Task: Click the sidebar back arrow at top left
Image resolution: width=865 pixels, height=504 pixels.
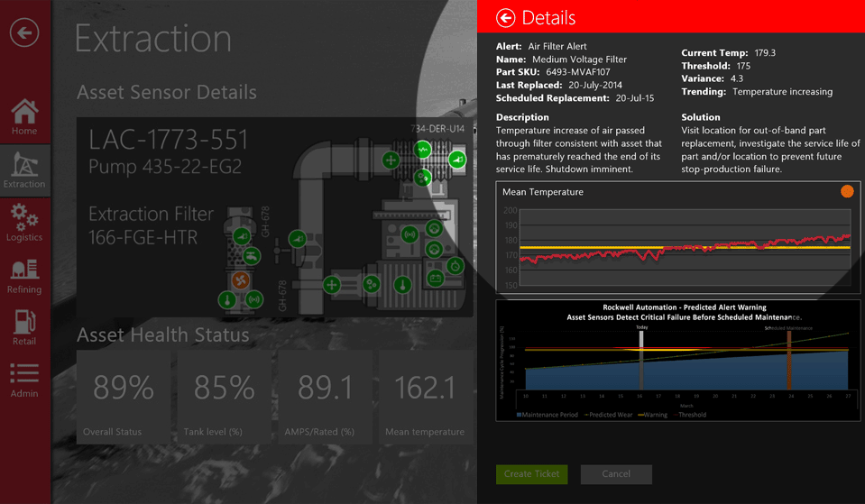Action: click(x=24, y=33)
